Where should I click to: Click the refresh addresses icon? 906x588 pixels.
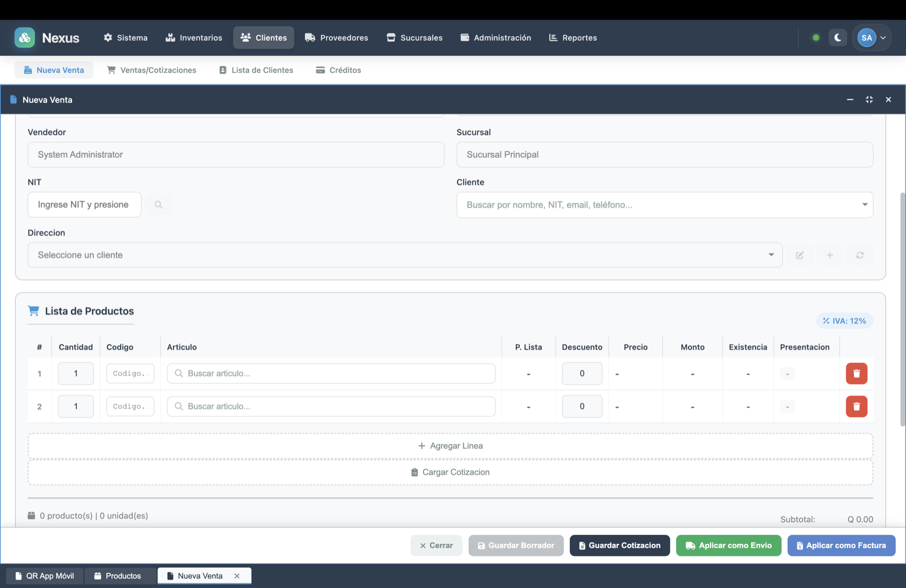[x=860, y=255]
